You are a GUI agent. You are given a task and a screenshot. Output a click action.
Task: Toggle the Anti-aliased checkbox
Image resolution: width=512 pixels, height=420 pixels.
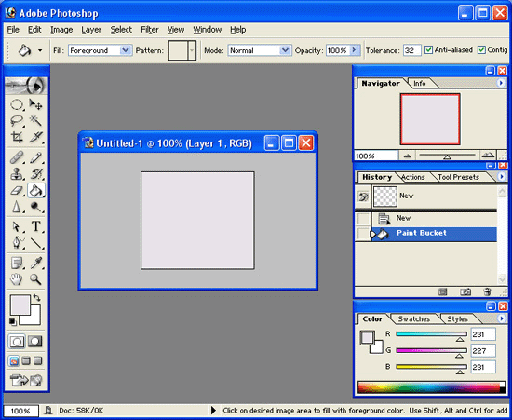(428, 50)
